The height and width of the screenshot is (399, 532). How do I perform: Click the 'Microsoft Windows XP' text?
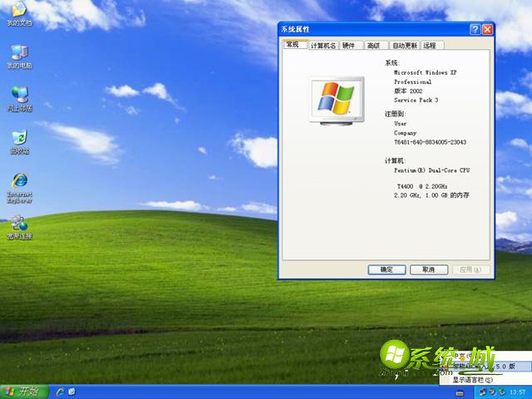tap(425, 72)
